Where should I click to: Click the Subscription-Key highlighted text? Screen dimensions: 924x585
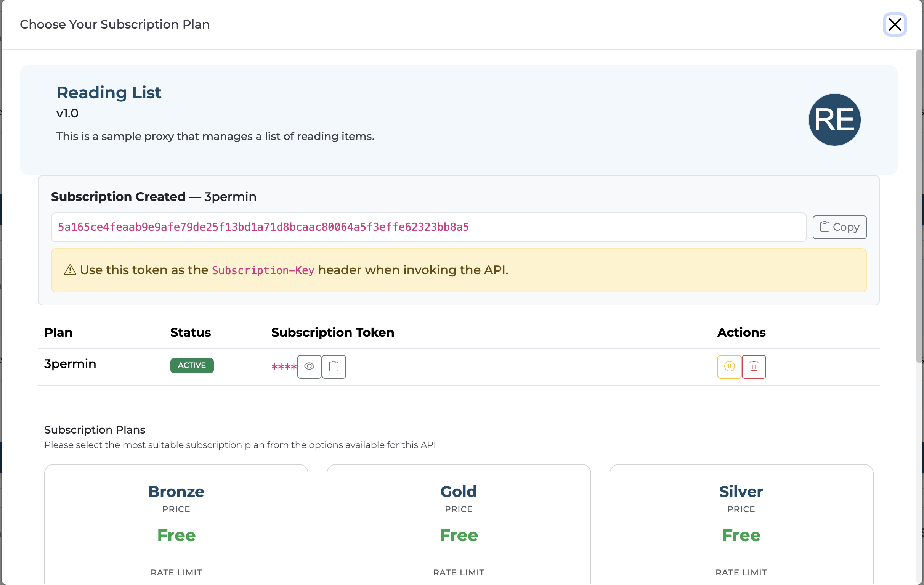[263, 270]
